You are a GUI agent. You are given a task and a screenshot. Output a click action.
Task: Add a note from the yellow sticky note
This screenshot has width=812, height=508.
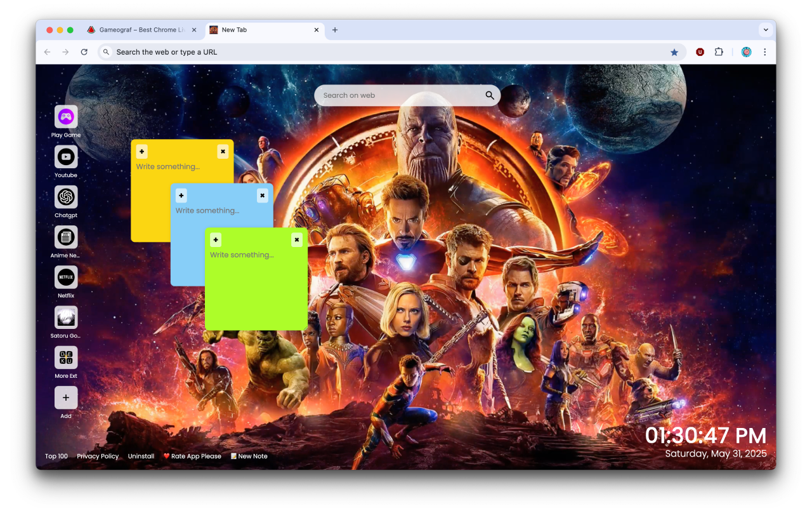(142, 151)
